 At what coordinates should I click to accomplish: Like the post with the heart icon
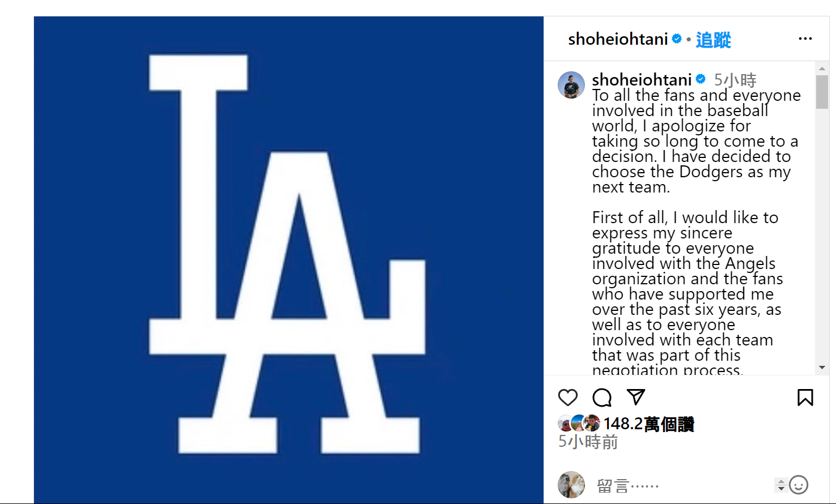pos(567,398)
